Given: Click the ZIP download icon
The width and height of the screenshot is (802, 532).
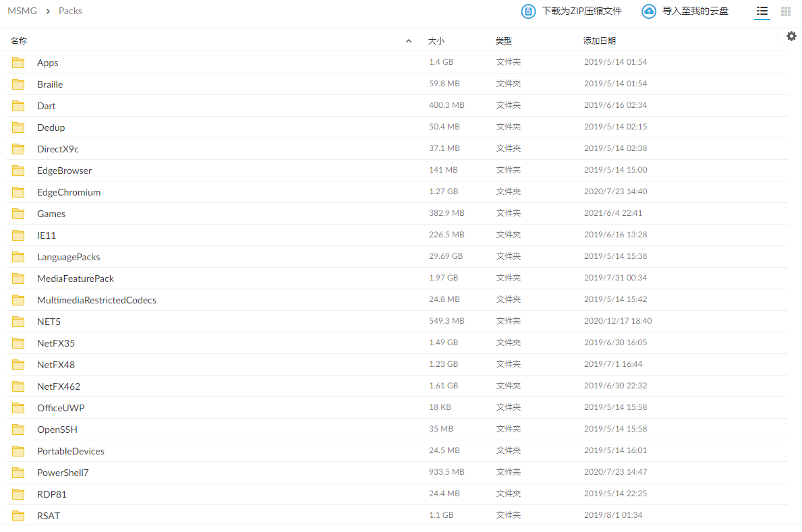Looking at the screenshot, I should [x=528, y=11].
